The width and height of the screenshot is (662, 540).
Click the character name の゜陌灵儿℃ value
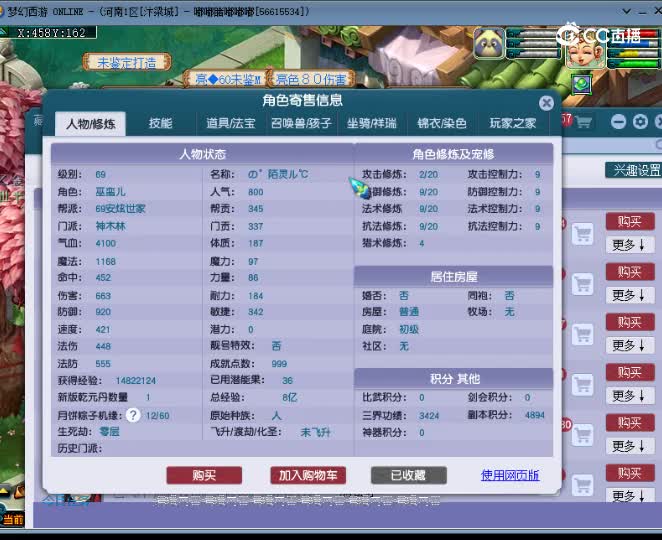[x=278, y=174]
